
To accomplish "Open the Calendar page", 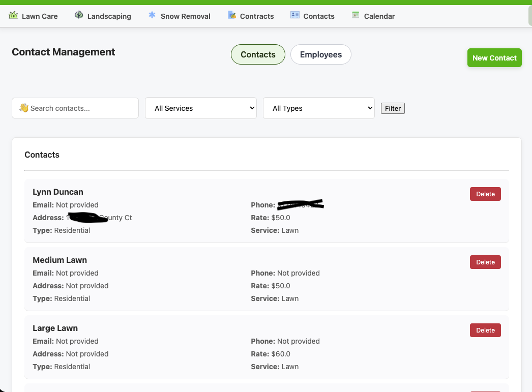I will click(x=373, y=16).
